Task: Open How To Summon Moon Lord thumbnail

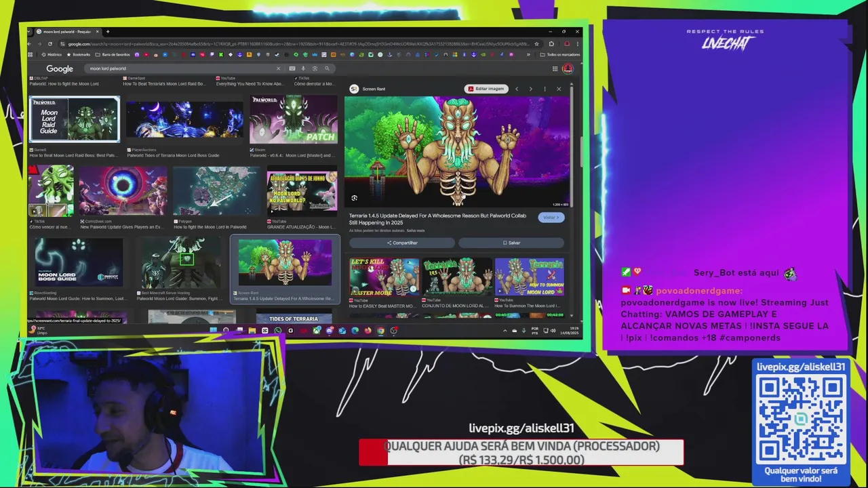Action: coord(529,277)
